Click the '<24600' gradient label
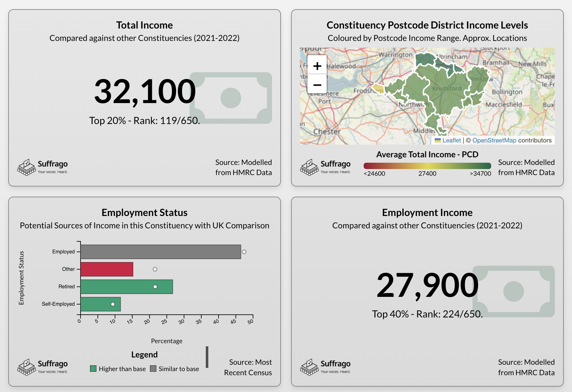Screen dimensions: 572x392 pyautogui.click(x=374, y=173)
